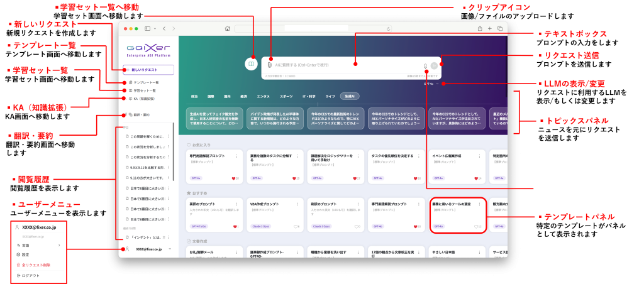Click the browser home icon

pos(227,28)
